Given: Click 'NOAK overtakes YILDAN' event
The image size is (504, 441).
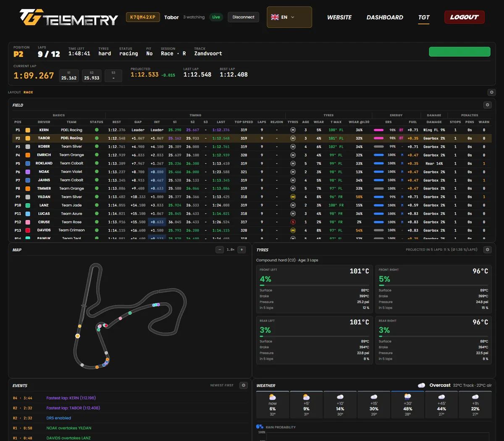Looking at the screenshot, I should (69, 428).
